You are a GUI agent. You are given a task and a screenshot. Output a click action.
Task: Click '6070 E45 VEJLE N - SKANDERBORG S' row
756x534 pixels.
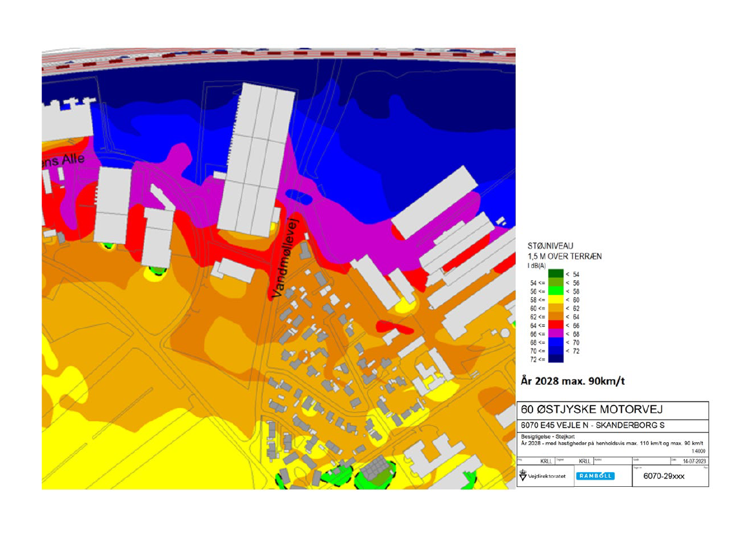(613, 426)
